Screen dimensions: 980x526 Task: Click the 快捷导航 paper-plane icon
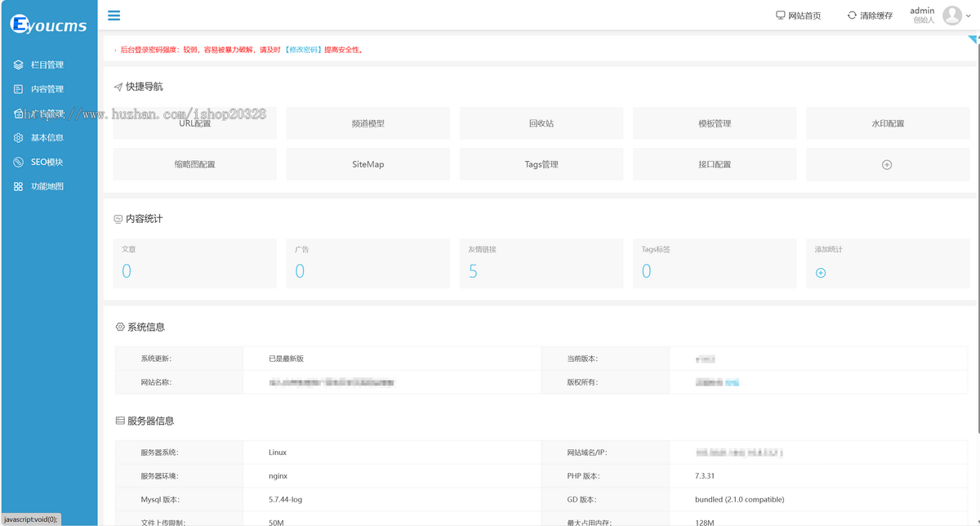pos(118,87)
